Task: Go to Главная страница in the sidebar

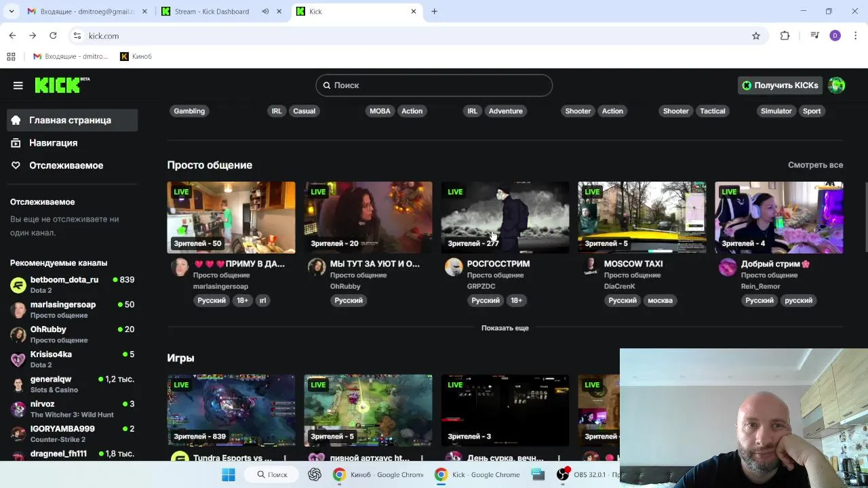Action: coord(72,120)
